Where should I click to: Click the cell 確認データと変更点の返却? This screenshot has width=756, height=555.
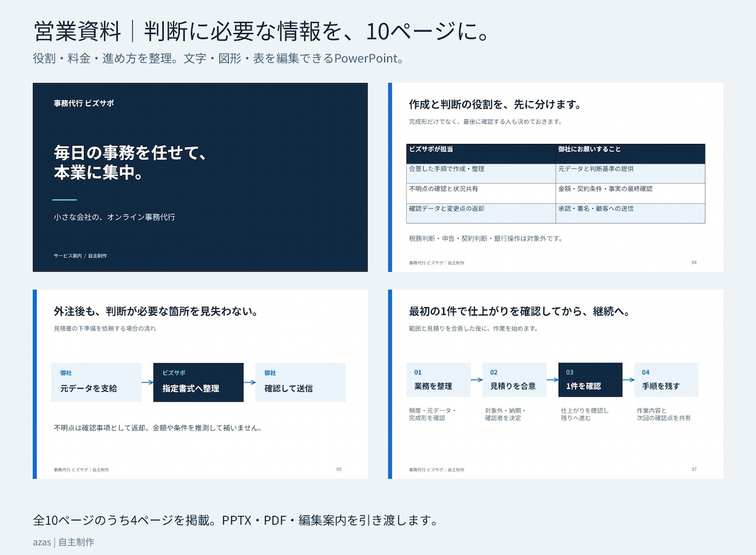481,213
